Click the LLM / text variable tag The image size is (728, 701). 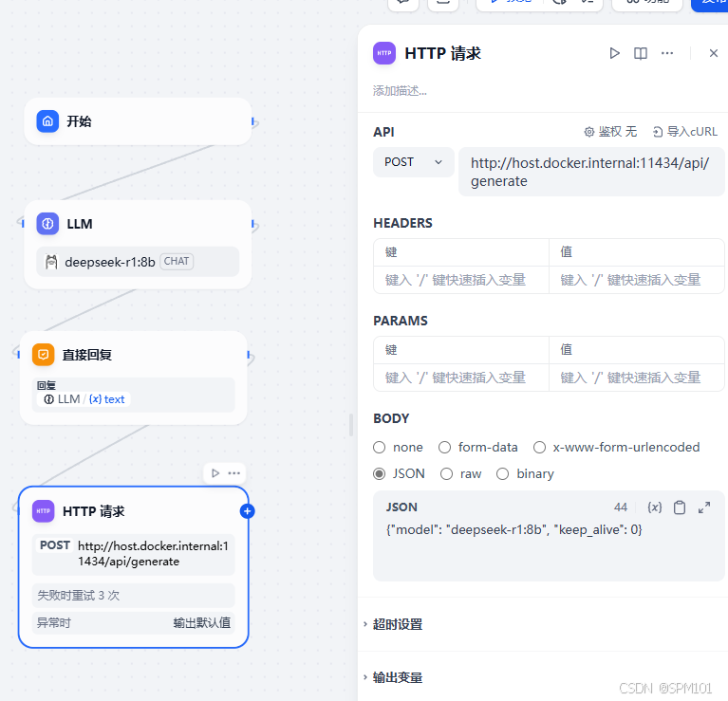point(84,399)
